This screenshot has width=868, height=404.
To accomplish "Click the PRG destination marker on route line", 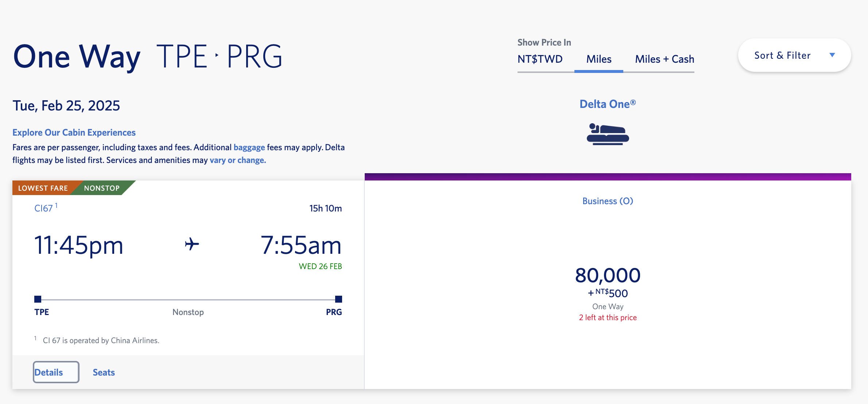I will point(338,299).
